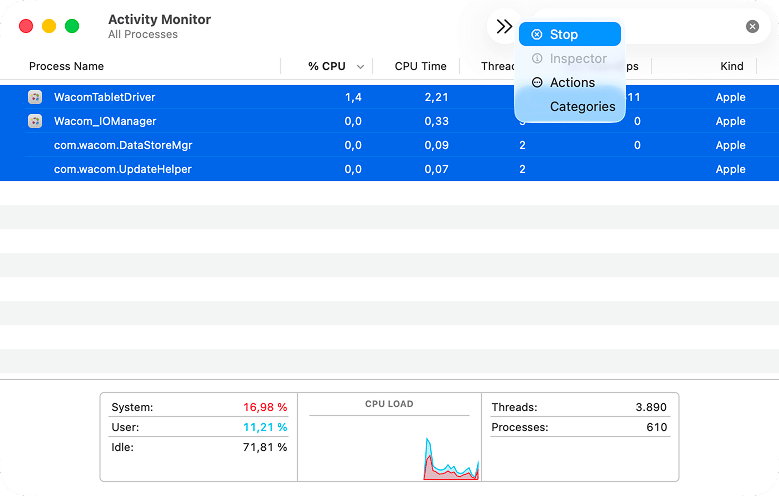Select the WacomTabletDriver process row
The width and height of the screenshot is (779, 496).
tap(390, 97)
